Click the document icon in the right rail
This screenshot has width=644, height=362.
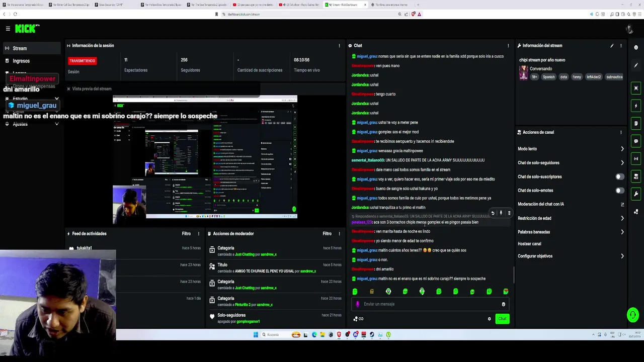(x=636, y=124)
